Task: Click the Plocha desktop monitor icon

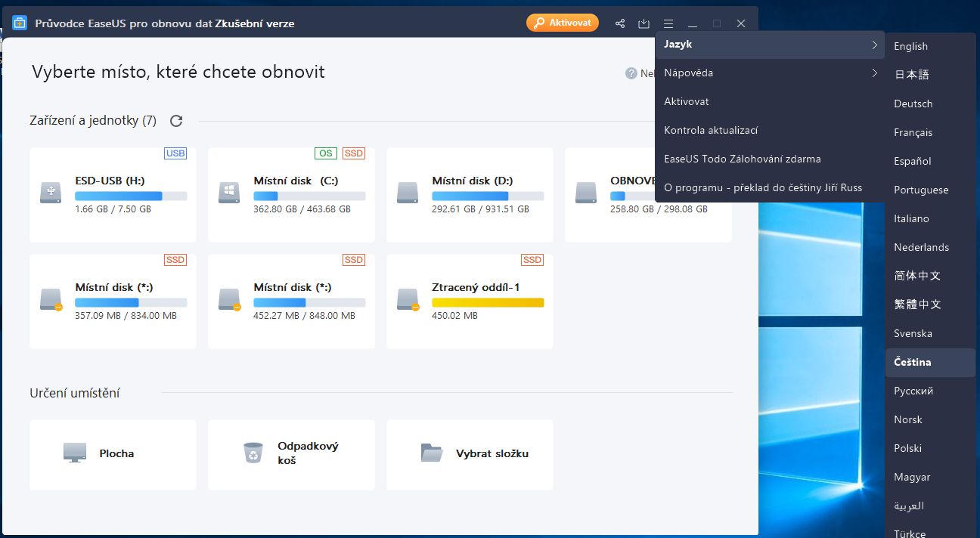Action: (x=75, y=453)
